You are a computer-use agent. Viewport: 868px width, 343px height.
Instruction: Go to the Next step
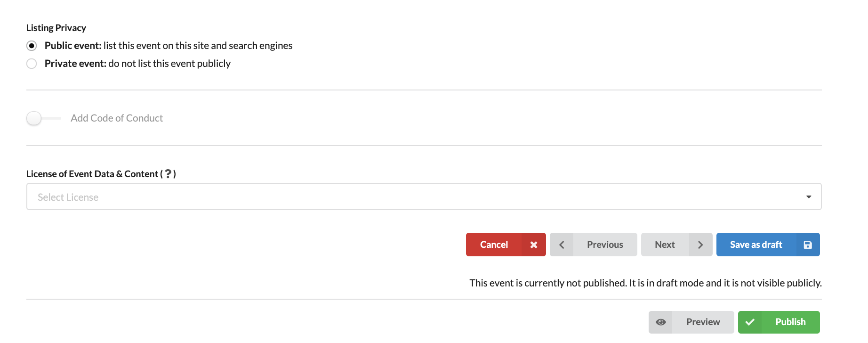(x=677, y=245)
